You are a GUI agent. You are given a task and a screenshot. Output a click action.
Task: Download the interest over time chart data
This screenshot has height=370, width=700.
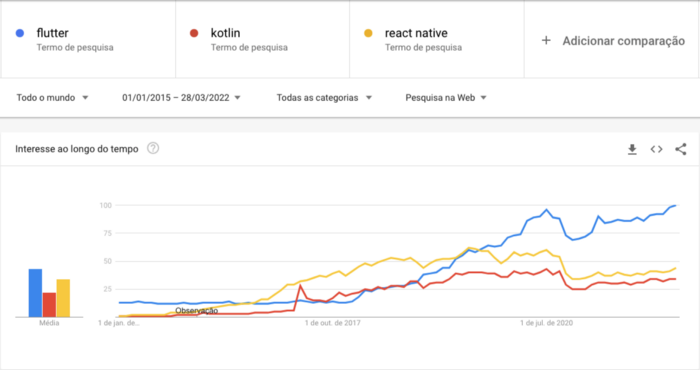pyautogui.click(x=632, y=149)
